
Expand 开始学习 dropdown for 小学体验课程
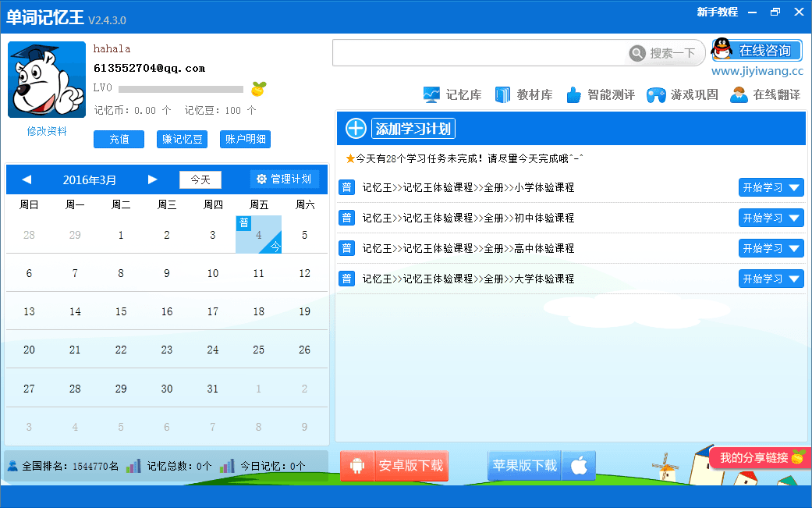point(794,188)
